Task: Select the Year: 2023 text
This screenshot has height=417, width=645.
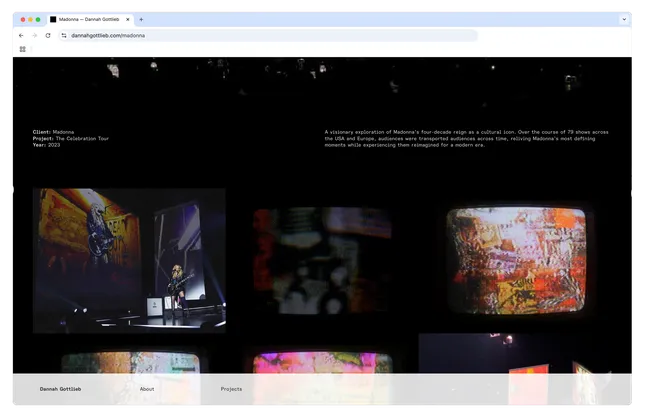Action: [x=46, y=145]
